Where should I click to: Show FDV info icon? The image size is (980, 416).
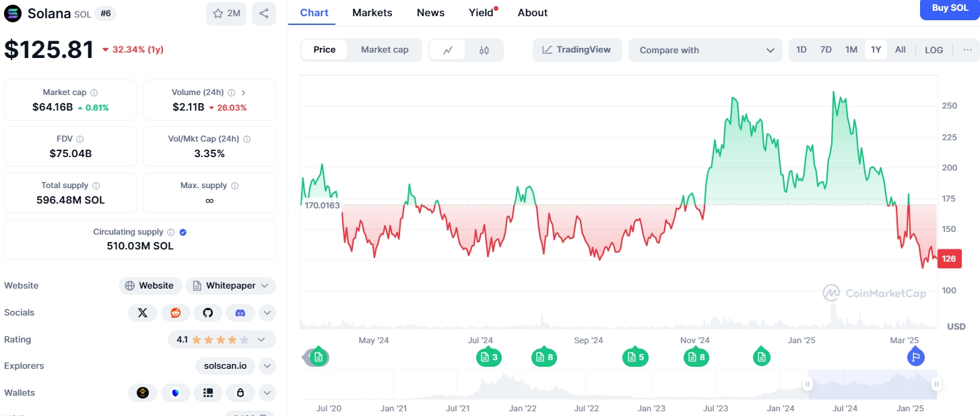80,139
